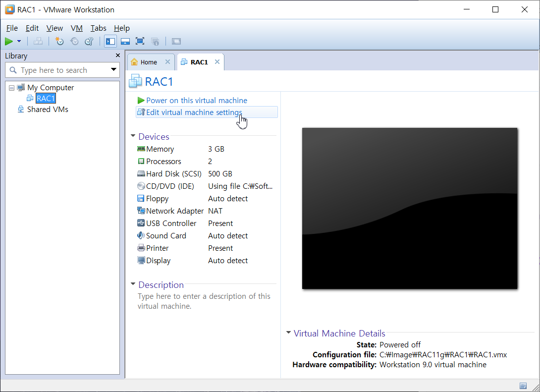This screenshot has height=392, width=540.
Task: Click the Processors value 2
Action: pos(210,162)
